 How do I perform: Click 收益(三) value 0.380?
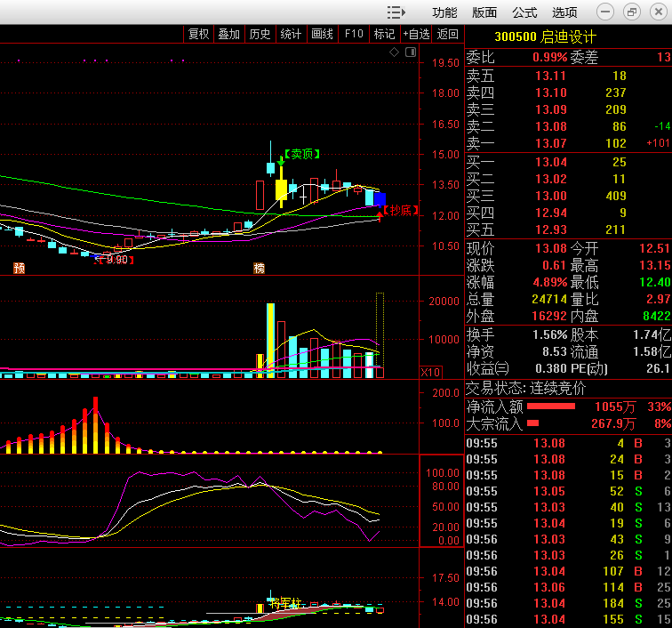click(x=551, y=368)
